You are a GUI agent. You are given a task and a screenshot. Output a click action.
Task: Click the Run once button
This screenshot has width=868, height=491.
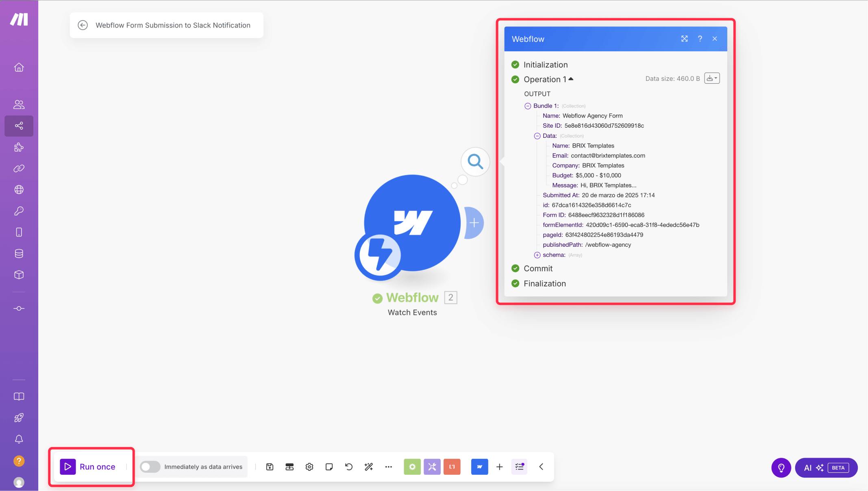[x=88, y=467]
